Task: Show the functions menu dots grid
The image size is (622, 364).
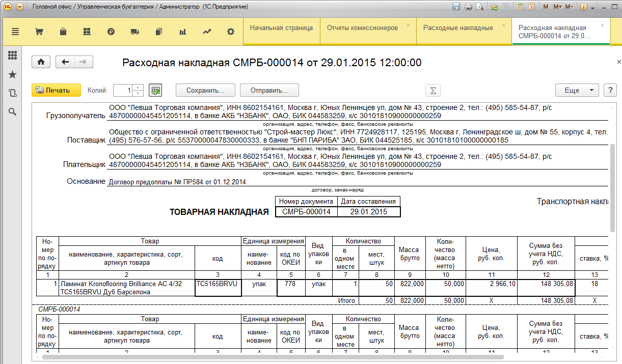Action: click(12, 55)
